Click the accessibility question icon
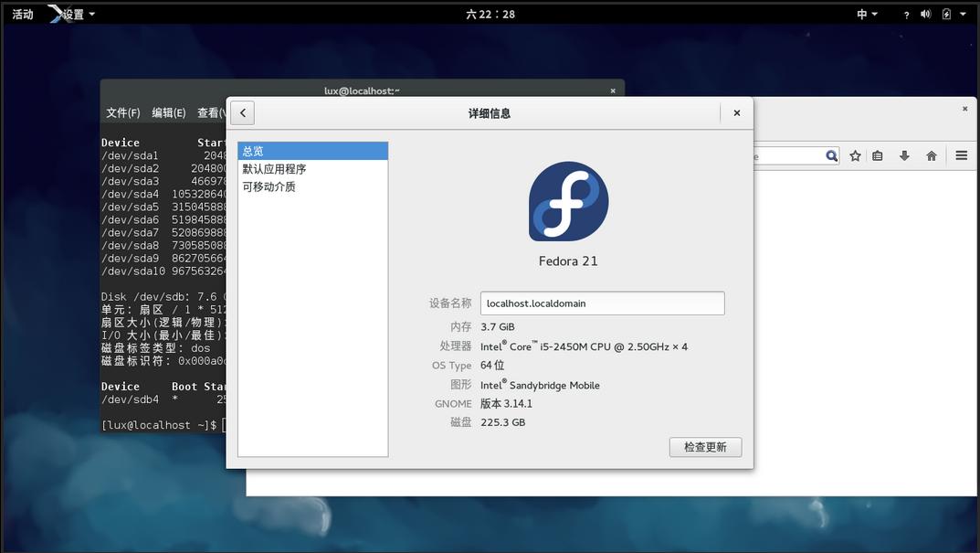The image size is (980, 553). click(906, 15)
